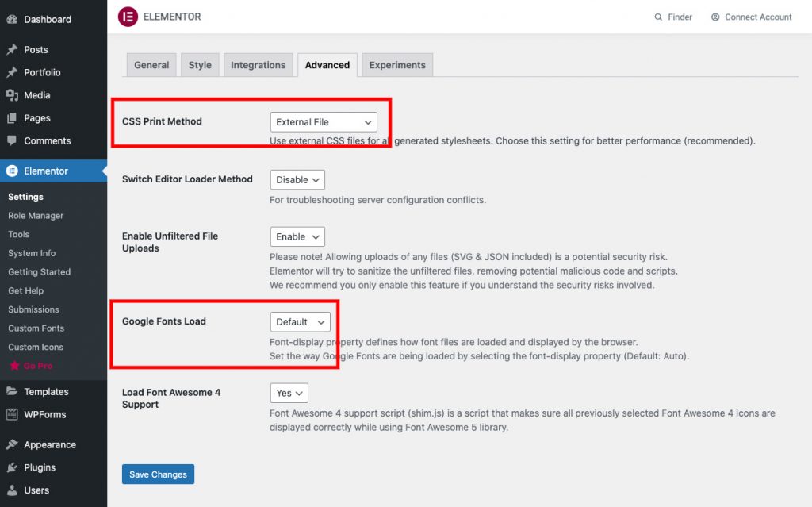The width and height of the screenshot is (812, 507).
Task: Click the Dashboard gauge icon
Action: pyautogui.click(x=12, y=20)
